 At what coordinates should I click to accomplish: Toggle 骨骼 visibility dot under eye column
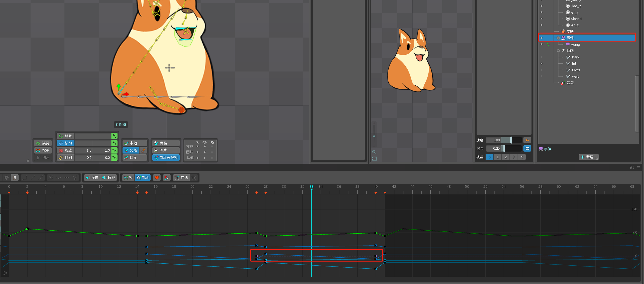[205, 146]
